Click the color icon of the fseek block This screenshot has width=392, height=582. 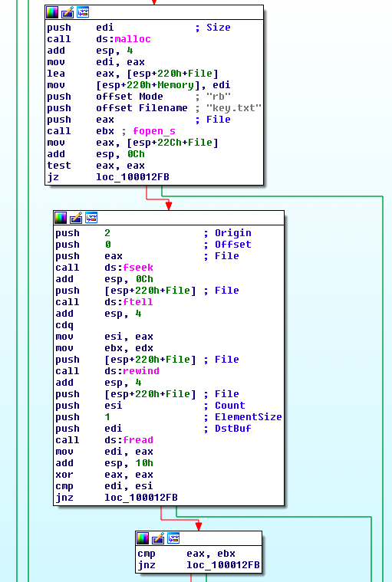[x=61, y=218]
